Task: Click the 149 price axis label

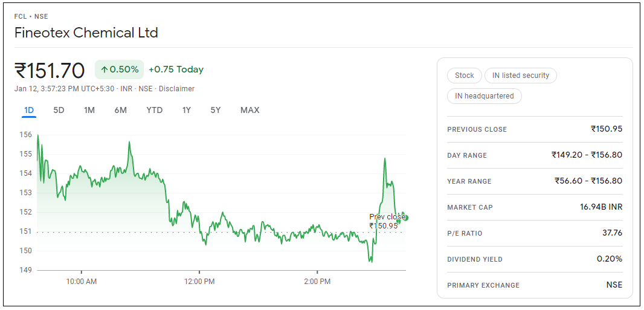Action: click(x=25, y=270)
